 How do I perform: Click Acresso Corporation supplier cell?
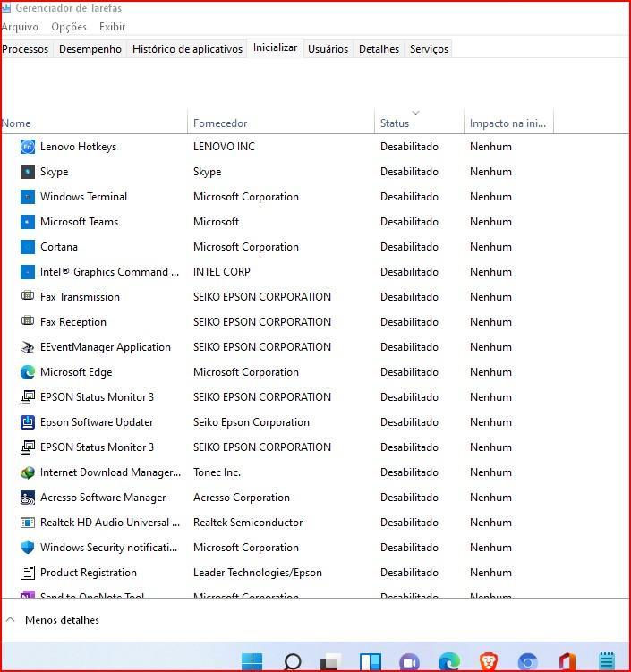[x=242, y=498]
